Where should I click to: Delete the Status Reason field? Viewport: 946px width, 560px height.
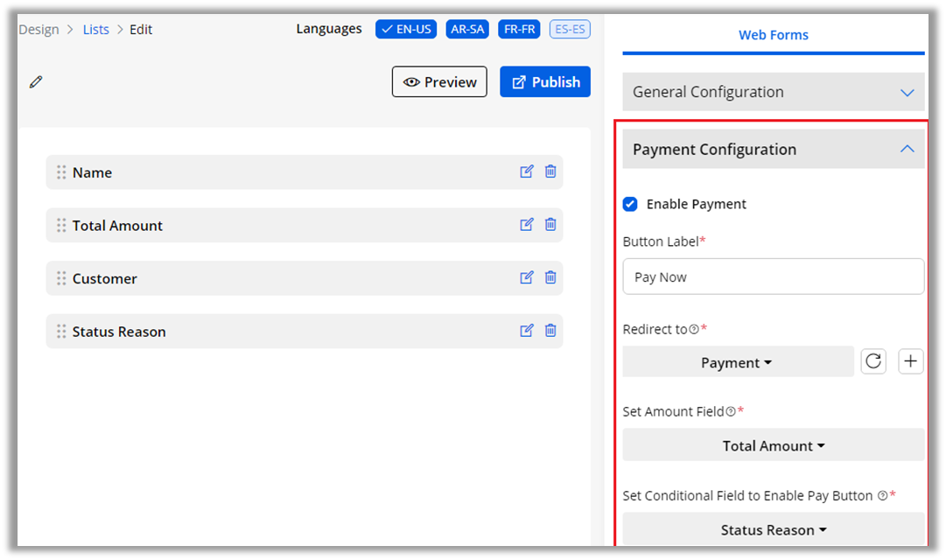pos(550,331)
